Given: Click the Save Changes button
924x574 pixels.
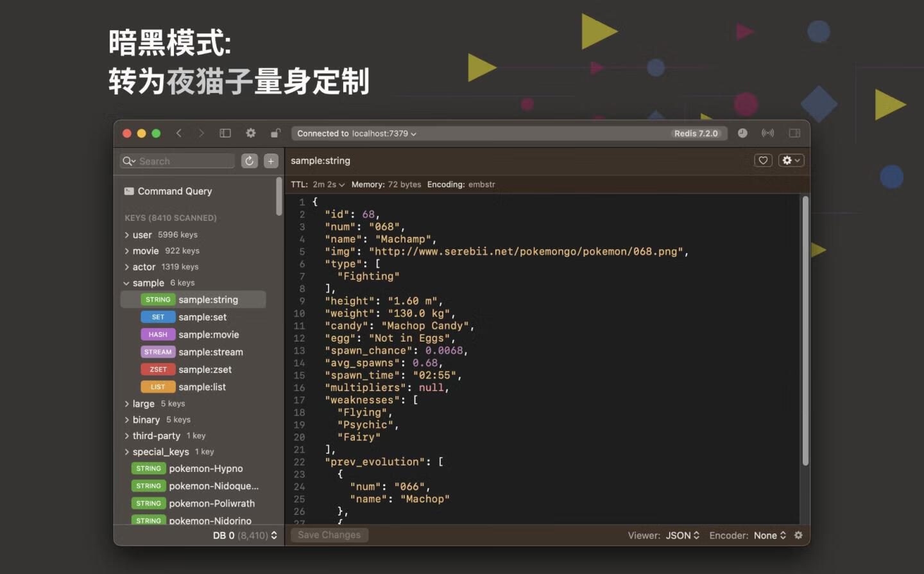Looking at the screenshot, I should coord(329,535).
